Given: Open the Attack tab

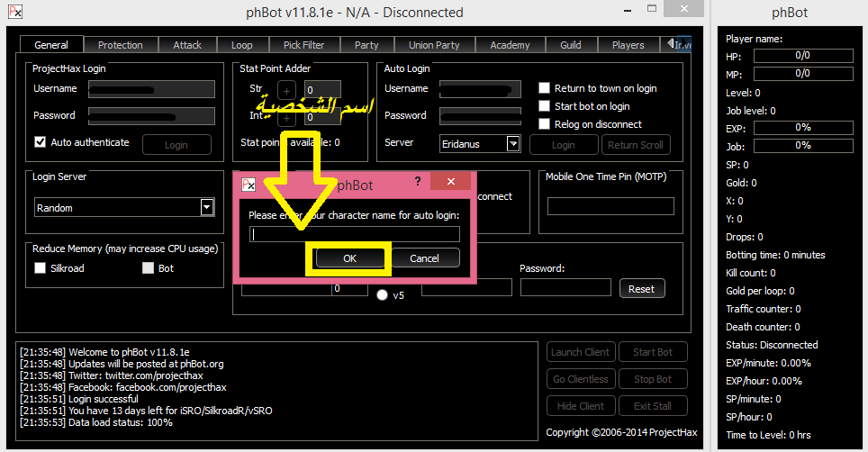Looking at the screenshot, I should (187, 45).
